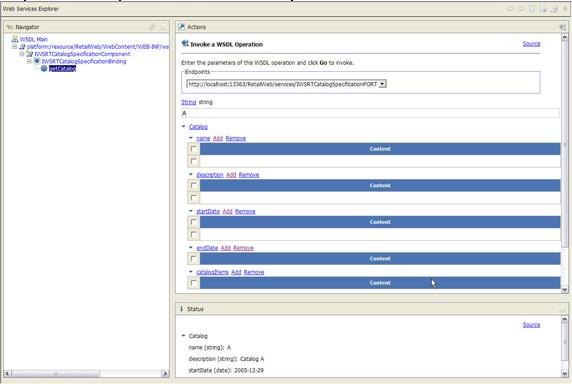Click Remove next to description
This screenshot has width=572, height=384.
coord(249,175)
